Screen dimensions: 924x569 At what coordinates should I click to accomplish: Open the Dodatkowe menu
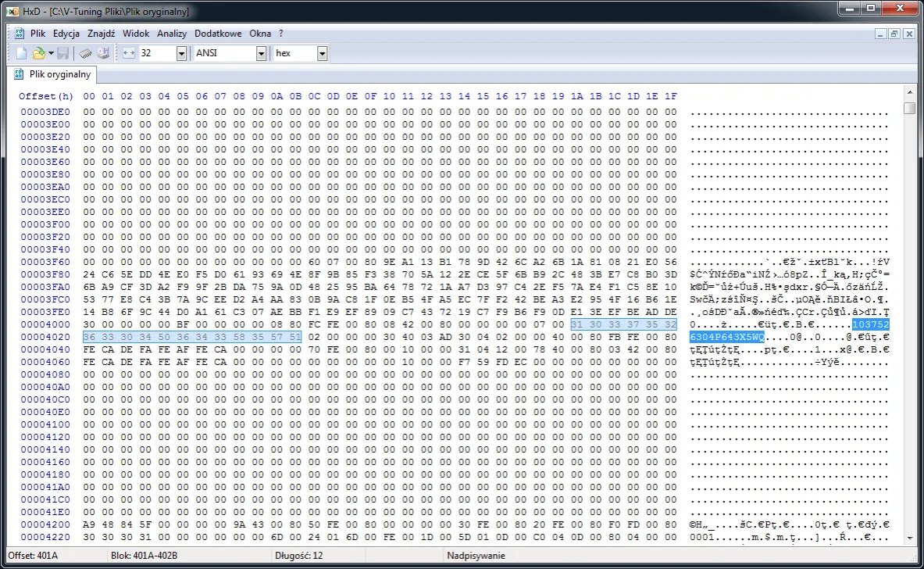(218, 34)
